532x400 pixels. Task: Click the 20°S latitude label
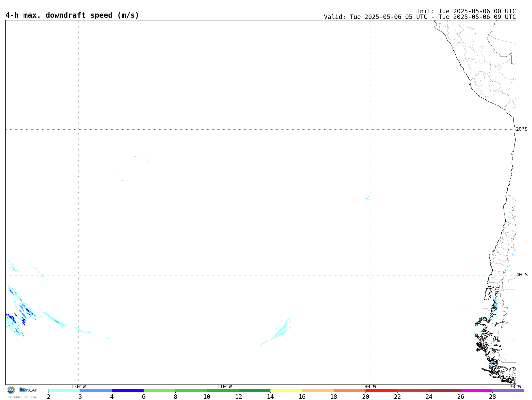click(x=522, y=129)
